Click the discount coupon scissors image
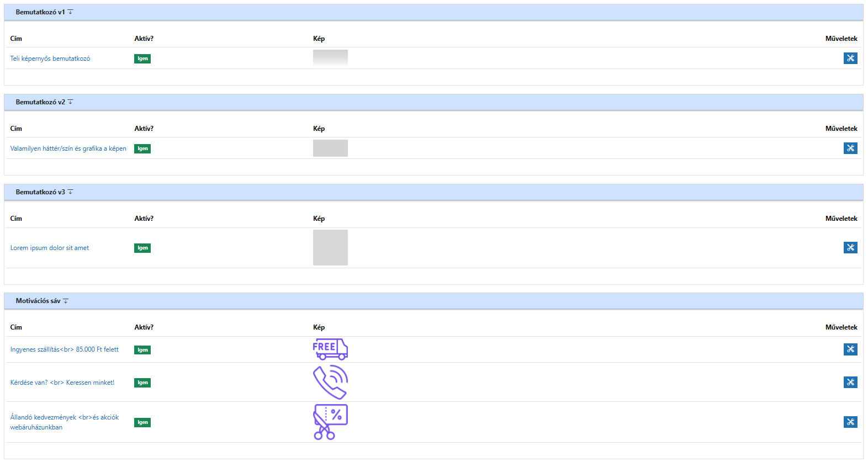The width and height of the screenshot is (868, 467). [330, 422]
